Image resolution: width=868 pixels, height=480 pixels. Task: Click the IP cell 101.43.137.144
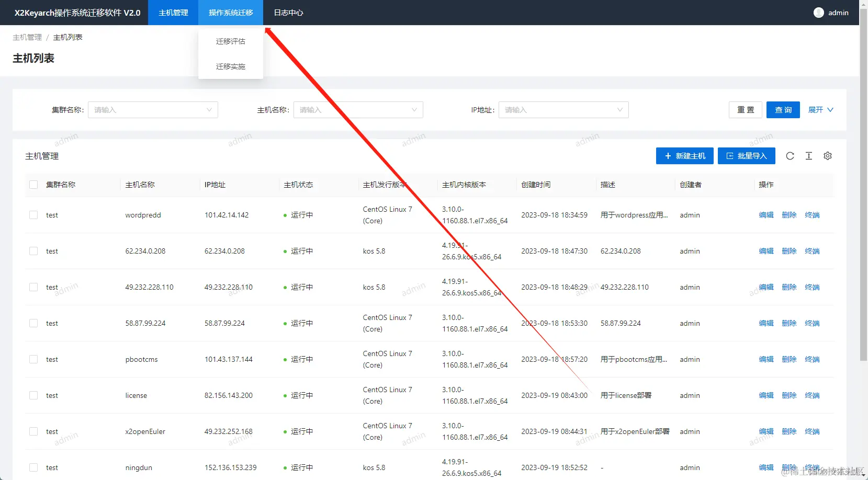pos(229,359)
